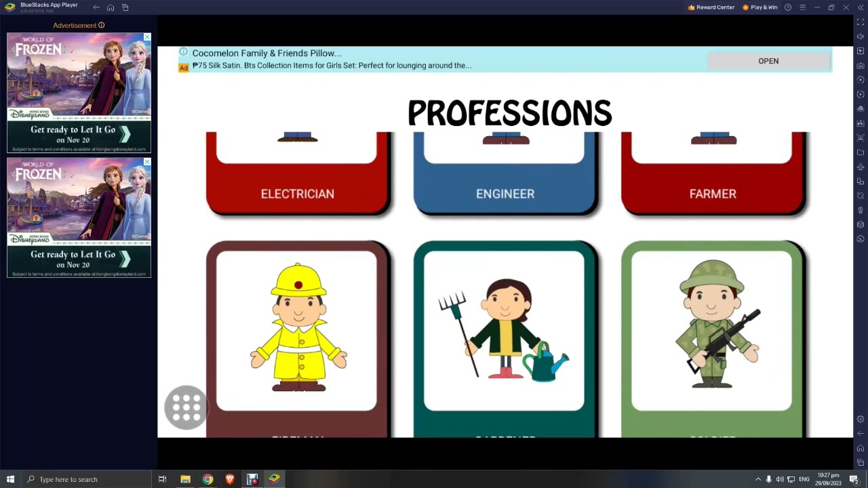Open BlueStacks recent apps icon
868x488 pixels.
125,7
